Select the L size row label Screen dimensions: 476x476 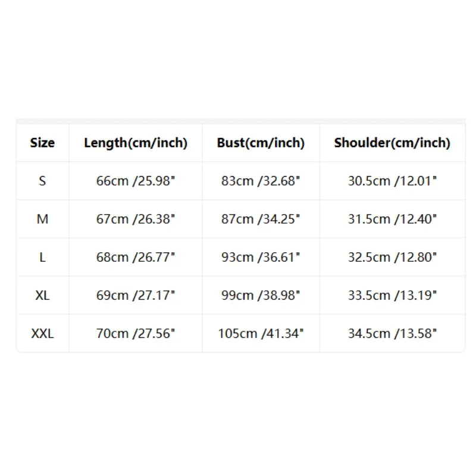click(x=42, y=258)
